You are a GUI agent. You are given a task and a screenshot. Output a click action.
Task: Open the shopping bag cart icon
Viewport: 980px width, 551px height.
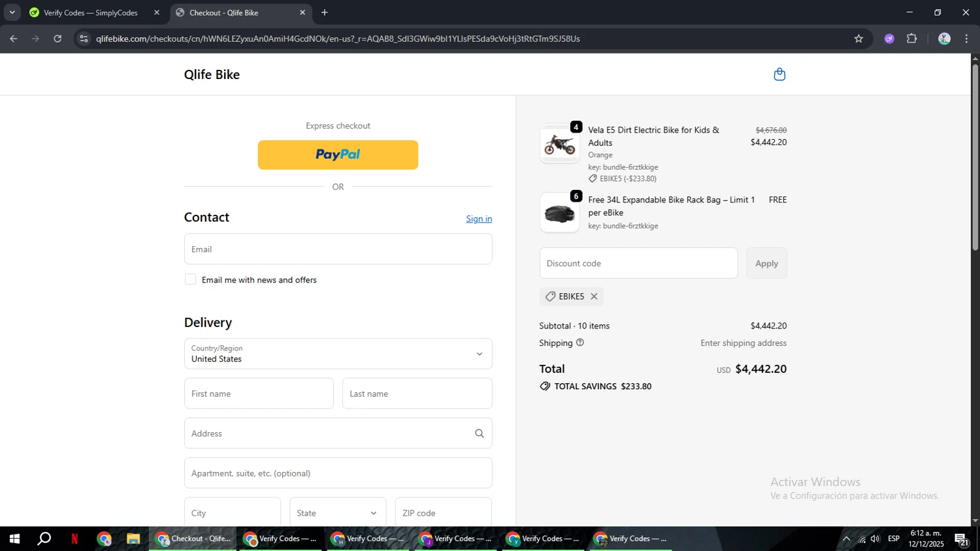coord(779,74)
